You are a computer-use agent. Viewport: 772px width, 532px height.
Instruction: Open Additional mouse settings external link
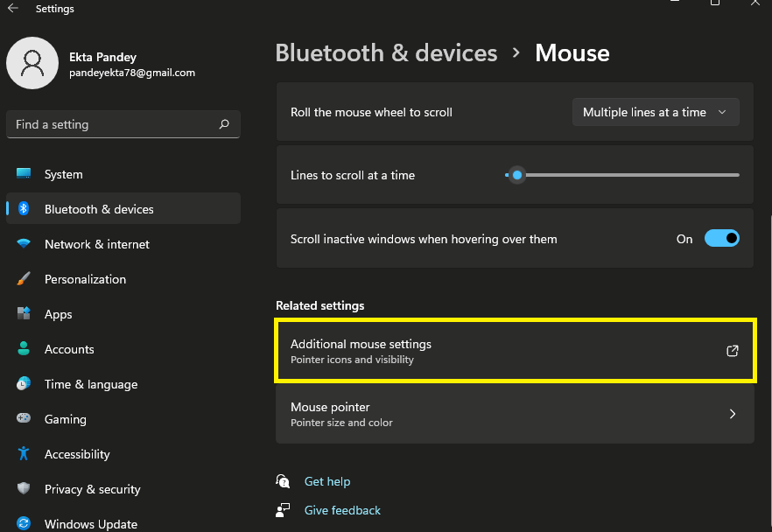[733, 351]
